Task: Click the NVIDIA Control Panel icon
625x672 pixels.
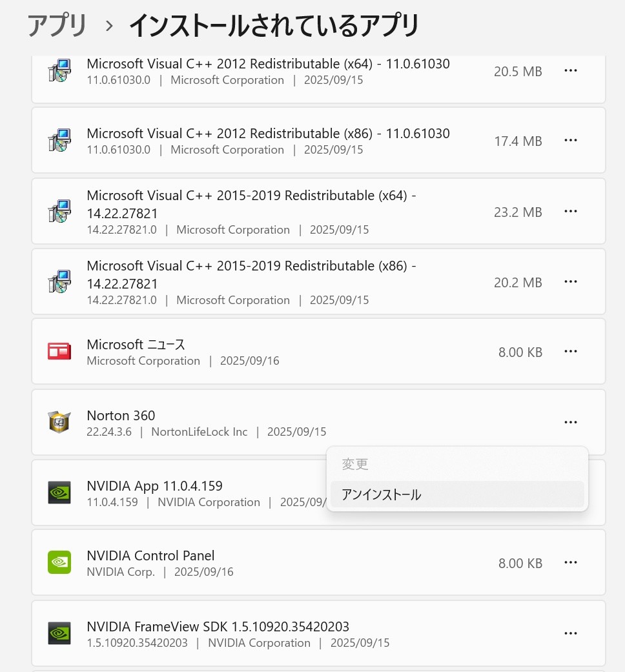Action: (59, 563)
